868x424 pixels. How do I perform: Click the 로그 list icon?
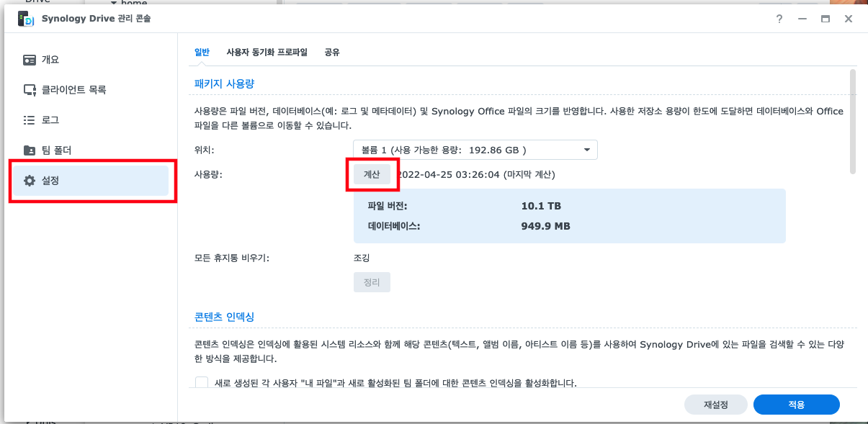pos(30,120)
